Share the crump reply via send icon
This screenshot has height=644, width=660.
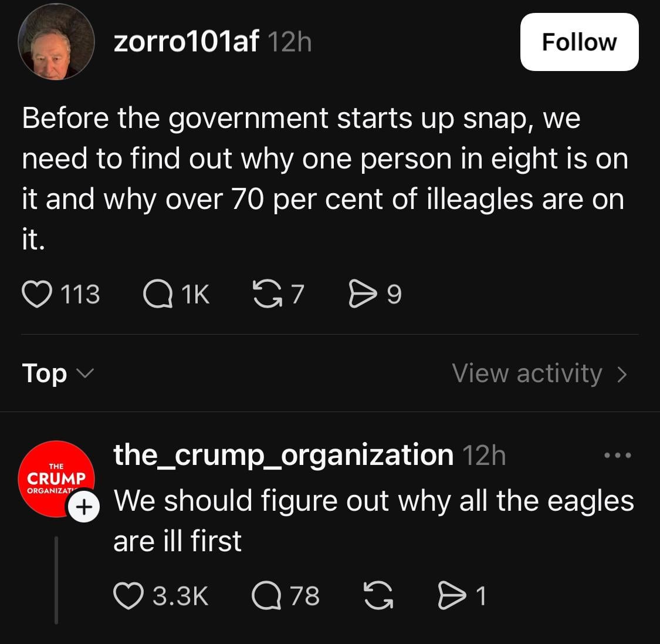452,595
